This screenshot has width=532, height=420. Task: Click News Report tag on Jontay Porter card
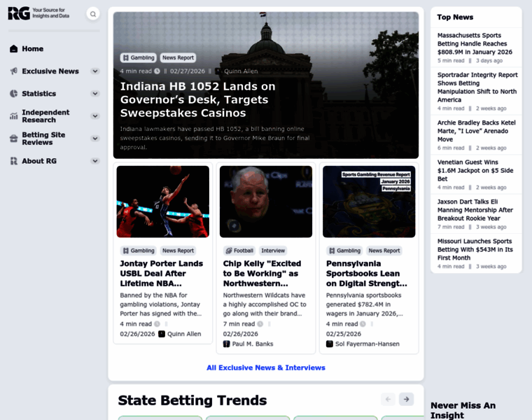[x=178, y=251]
